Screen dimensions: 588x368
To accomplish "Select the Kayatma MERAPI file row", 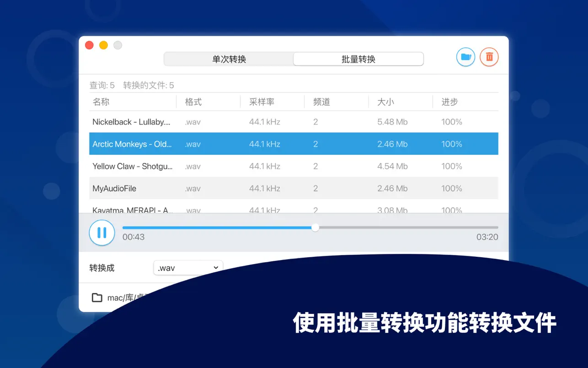I will coord(133,209).
